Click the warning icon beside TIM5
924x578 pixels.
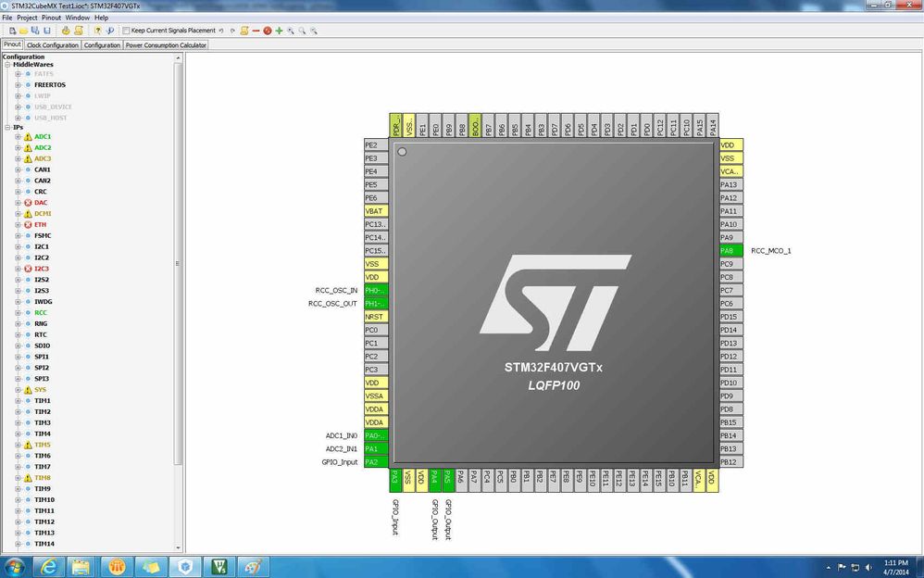click(28, 446)
